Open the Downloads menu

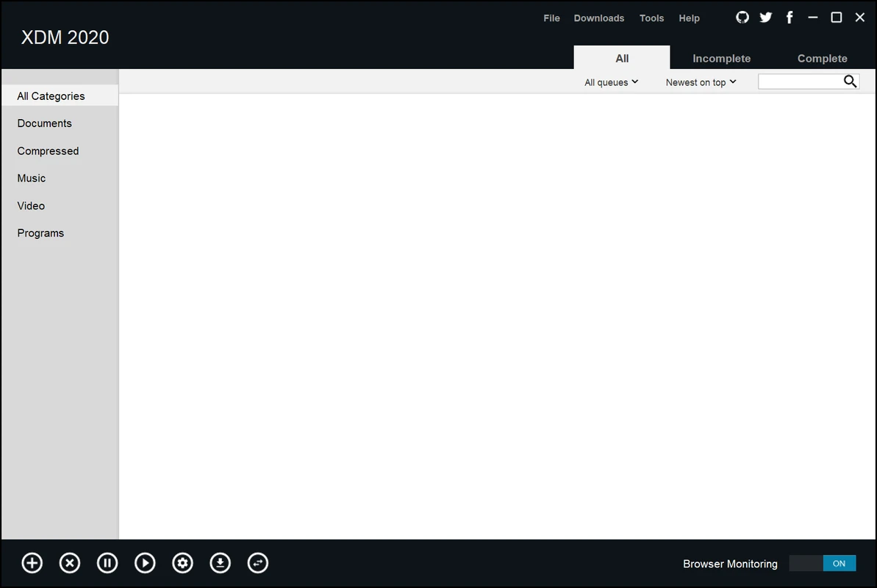(x=598, y=18)
